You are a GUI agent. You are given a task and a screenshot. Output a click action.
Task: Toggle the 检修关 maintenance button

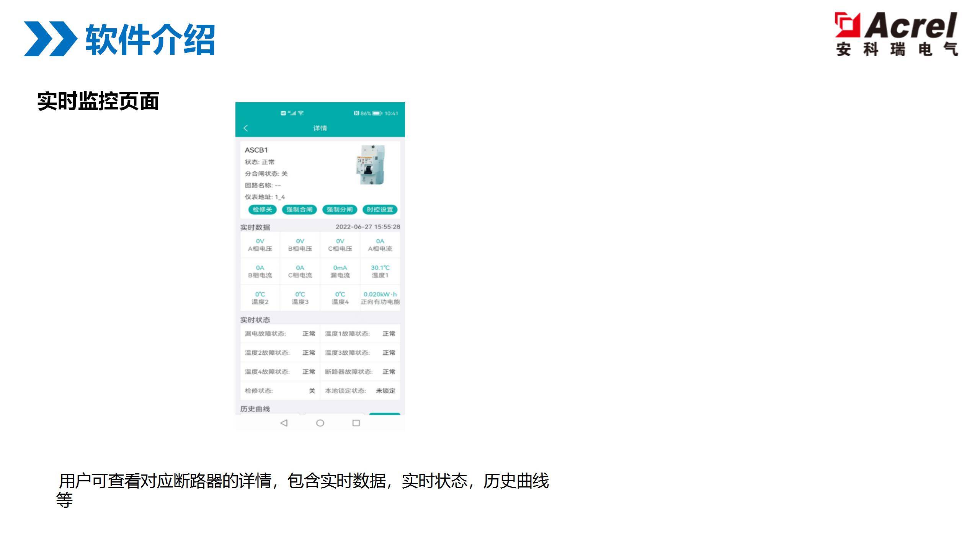click(x=262, y=209)
